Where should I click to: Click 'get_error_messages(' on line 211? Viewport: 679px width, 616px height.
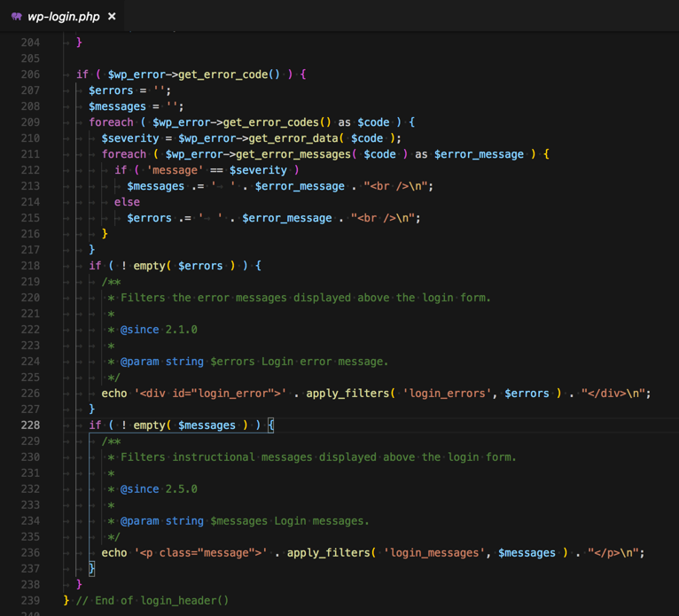coord(296,154)
